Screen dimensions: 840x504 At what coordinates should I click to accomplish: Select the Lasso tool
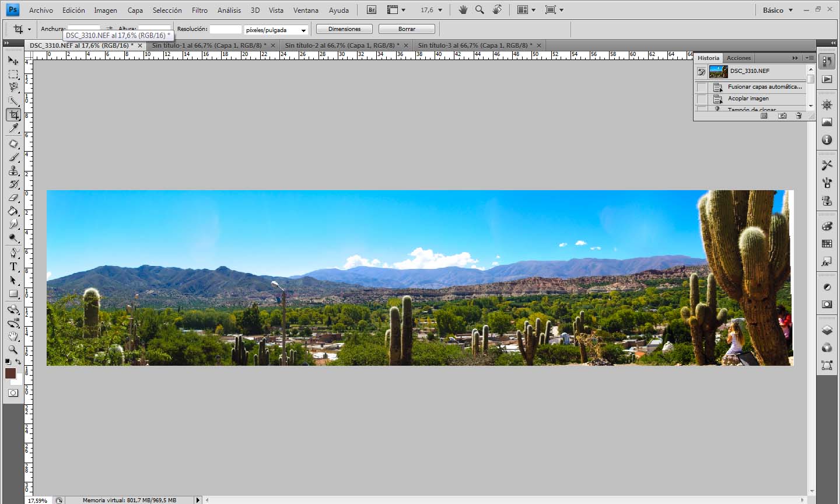tap(13, 87)
